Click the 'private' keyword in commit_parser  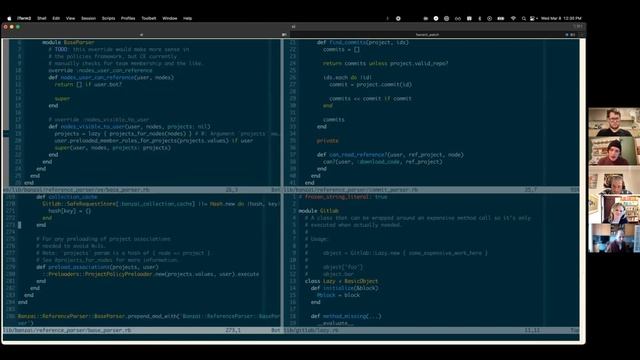pos(327,141)
